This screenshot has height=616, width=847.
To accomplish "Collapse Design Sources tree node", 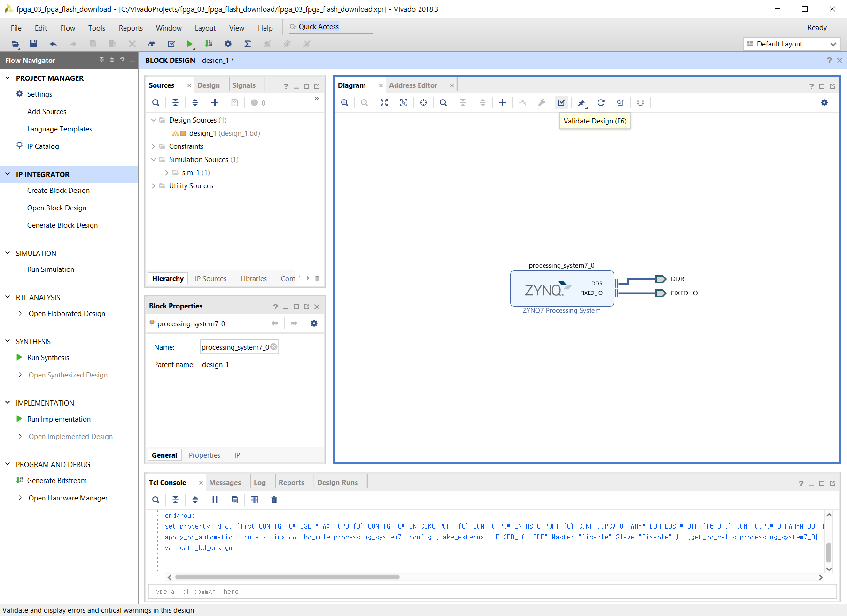I will (x=153, y=120).
